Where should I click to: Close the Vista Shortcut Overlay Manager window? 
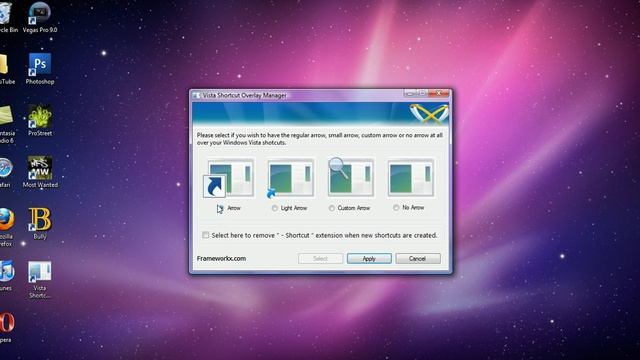click(x=440, y=94)
